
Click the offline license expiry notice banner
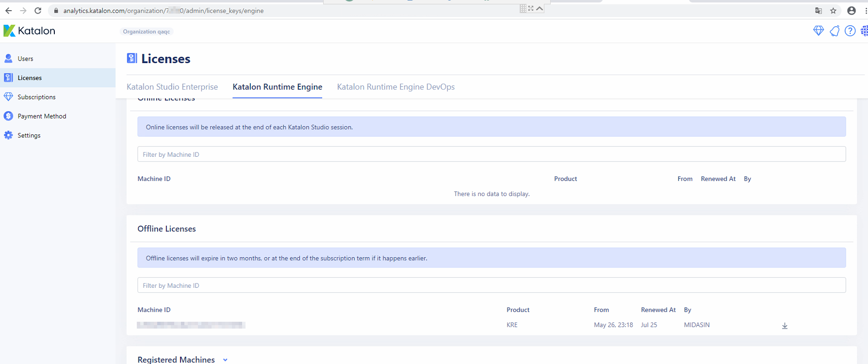491,258
